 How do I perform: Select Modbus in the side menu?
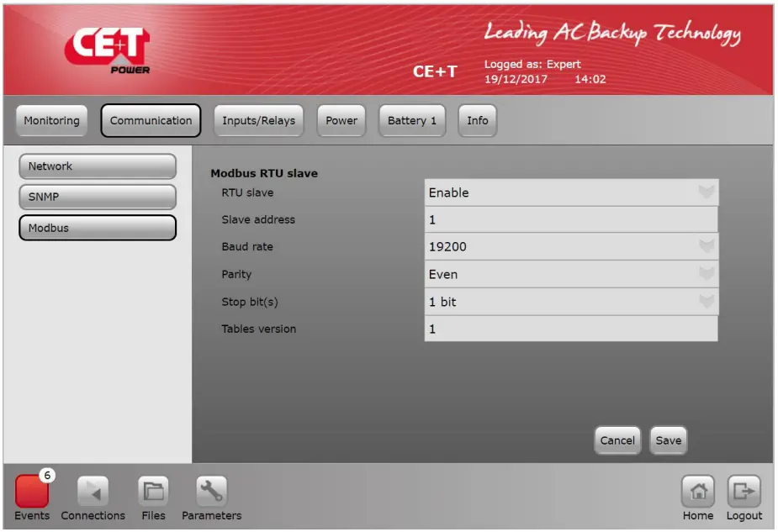[x=98, y=228]
